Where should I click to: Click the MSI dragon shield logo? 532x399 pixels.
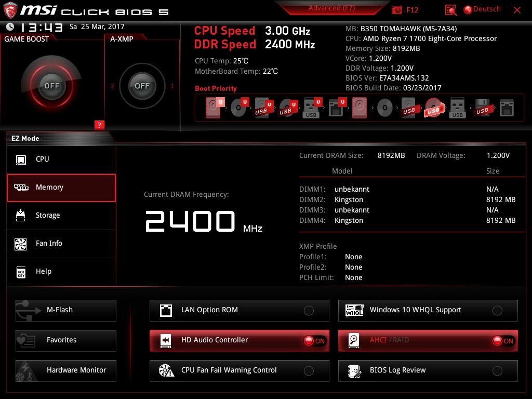[10, 10]
